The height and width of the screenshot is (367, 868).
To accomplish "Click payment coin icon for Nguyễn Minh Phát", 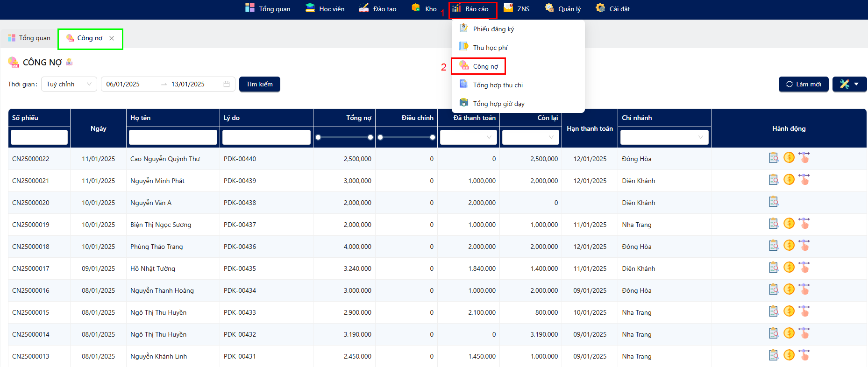I will pyautogui.click(x=789, y=180).
